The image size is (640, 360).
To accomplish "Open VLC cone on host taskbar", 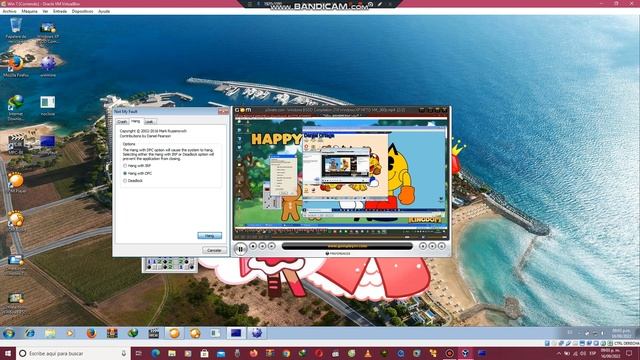I will click(x=368, y=353).
